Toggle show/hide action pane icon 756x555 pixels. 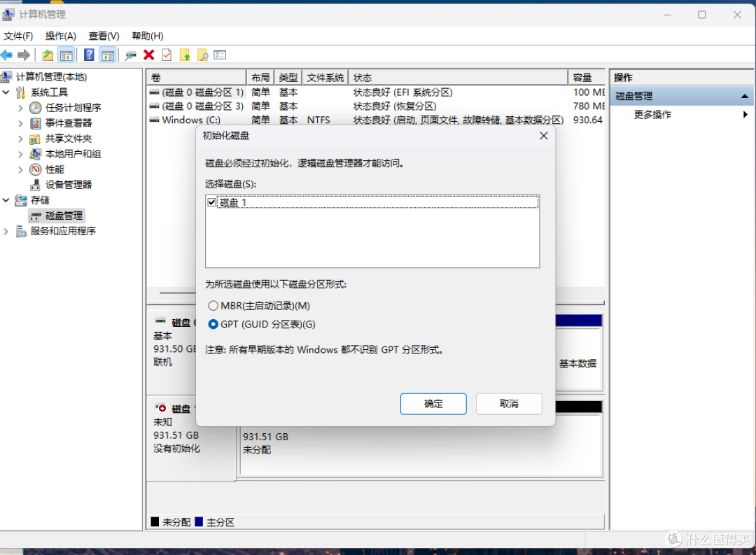(108, 55)
